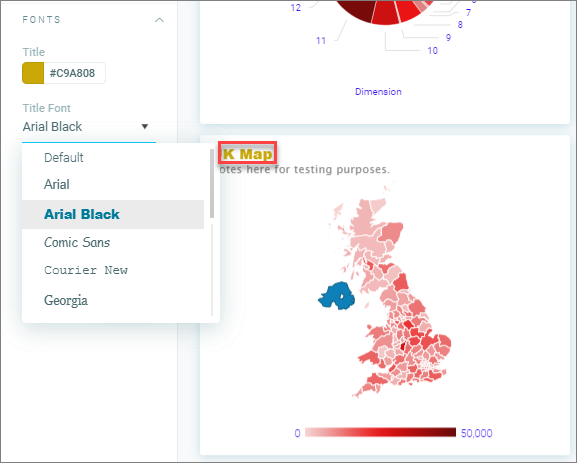This screenshot has height=463, width=577.
Task: Click the 50,000 legend maximum label
Action: (477, 433)
